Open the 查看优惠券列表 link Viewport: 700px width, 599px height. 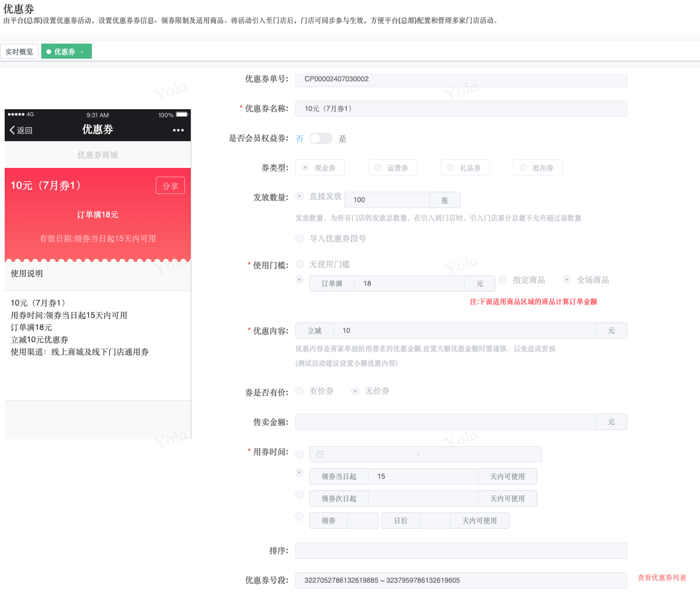(x=662, y=578)
